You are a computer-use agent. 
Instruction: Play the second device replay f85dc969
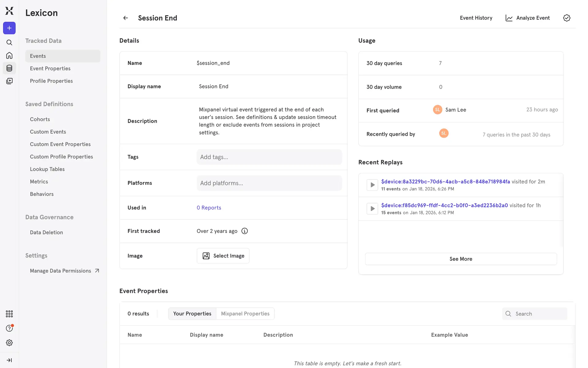[x=372, y=209]
